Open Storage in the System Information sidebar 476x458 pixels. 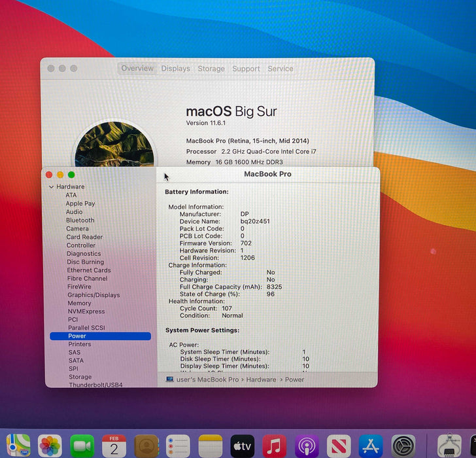(80, 377)
